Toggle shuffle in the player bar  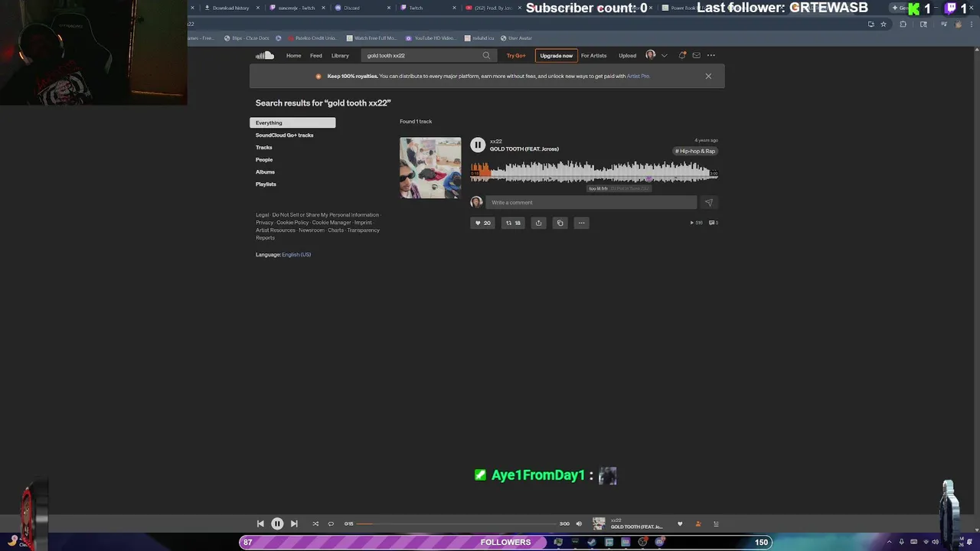(x=315, y=523)
